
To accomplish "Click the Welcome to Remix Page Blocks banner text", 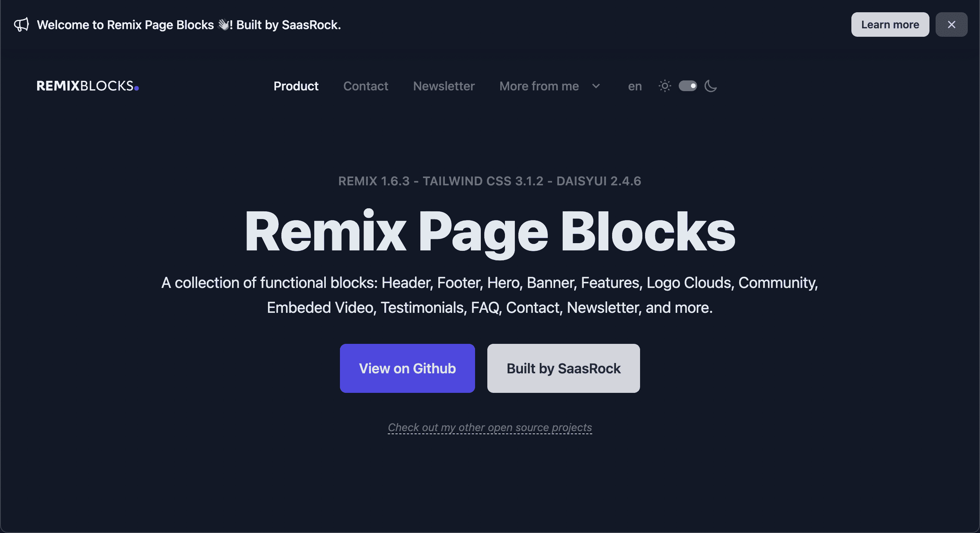I will (189, 25).
